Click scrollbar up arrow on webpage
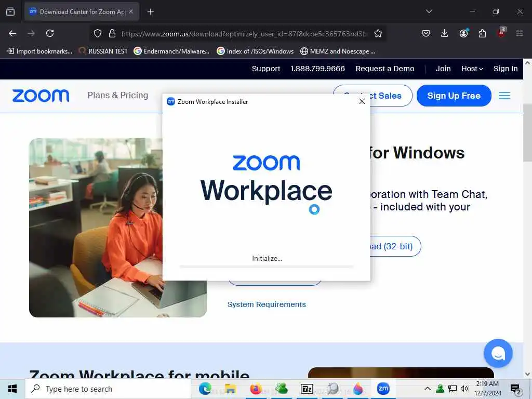The height and width of the screenshot is (399, 532). pyautogui.click(x=527, y=63)
